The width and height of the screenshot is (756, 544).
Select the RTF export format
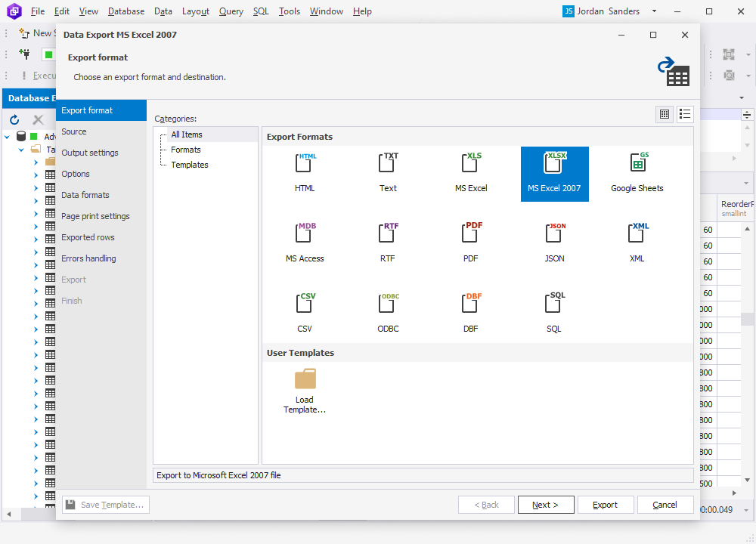[388, 244]
